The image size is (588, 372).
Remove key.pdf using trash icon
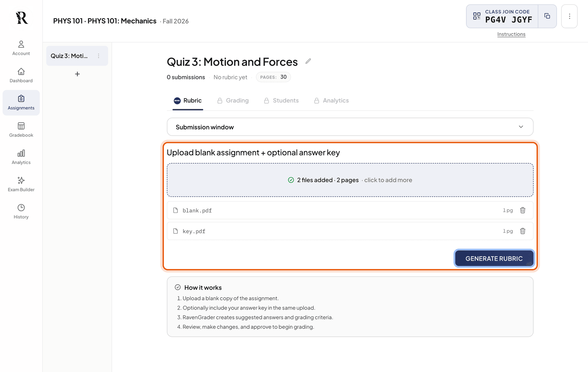(x=523, y=231)
